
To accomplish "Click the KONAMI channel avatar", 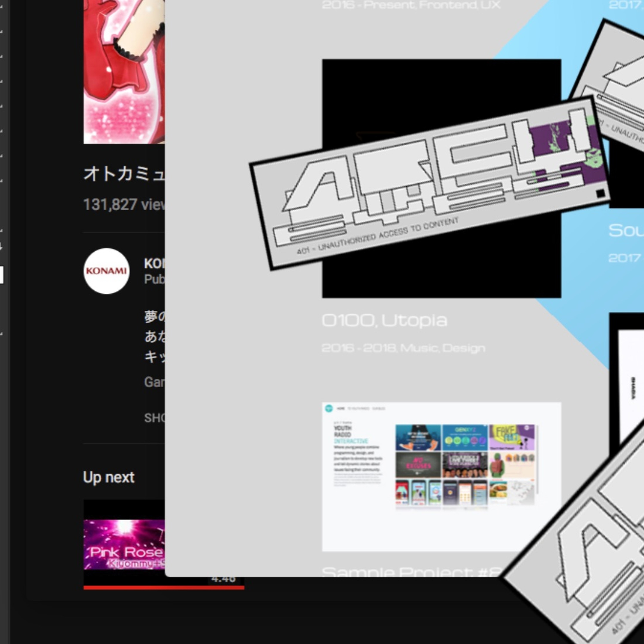I will [x=106, y=271].
